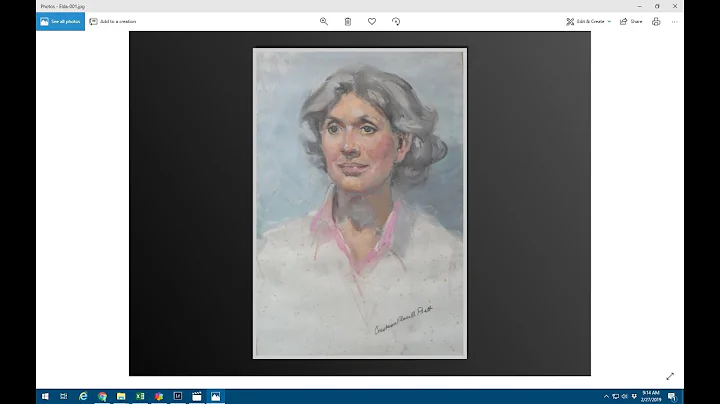Share the photo using Share button
Viewport: 720px width, 404px height.
click(631, 22)
